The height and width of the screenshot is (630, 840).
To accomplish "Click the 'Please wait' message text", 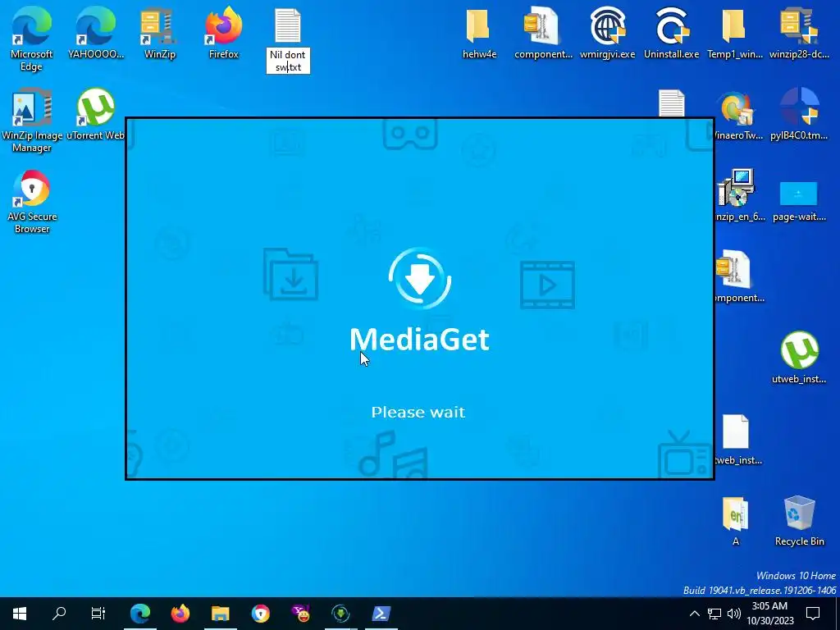I will pyautogui.click(x=418, y=412).
